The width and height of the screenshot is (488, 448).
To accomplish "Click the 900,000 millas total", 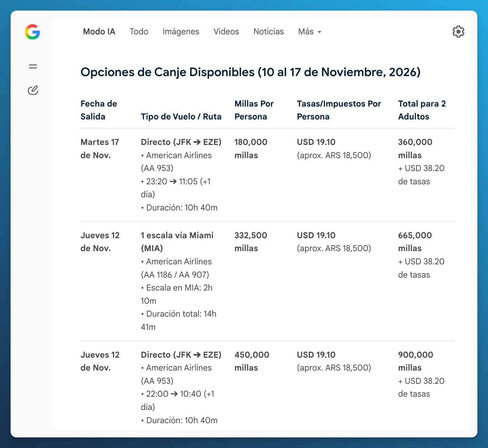I will (x=416, y=361).
